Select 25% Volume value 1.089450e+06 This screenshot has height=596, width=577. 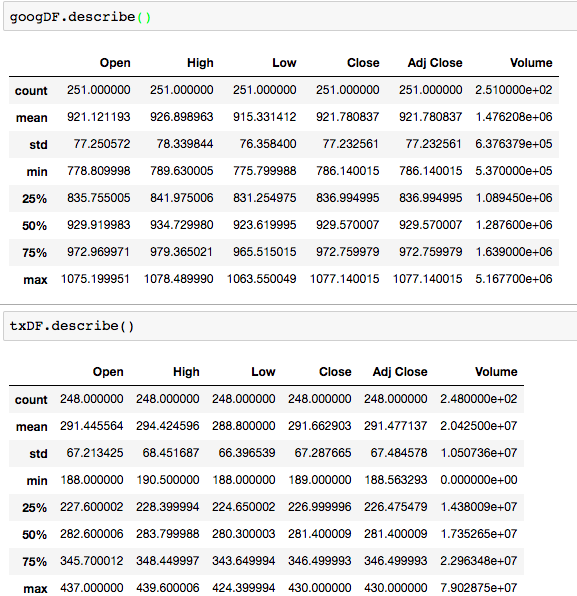pyautogui.click(x=514, y=198)
